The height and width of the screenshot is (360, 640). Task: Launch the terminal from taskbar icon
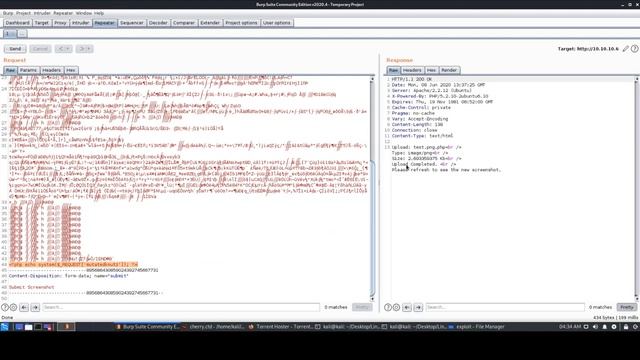[x=38, y=327]
